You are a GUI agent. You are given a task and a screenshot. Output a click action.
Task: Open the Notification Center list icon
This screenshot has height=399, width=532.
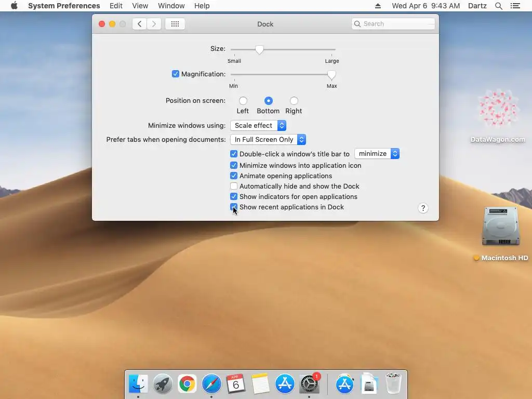click(515, 6)
